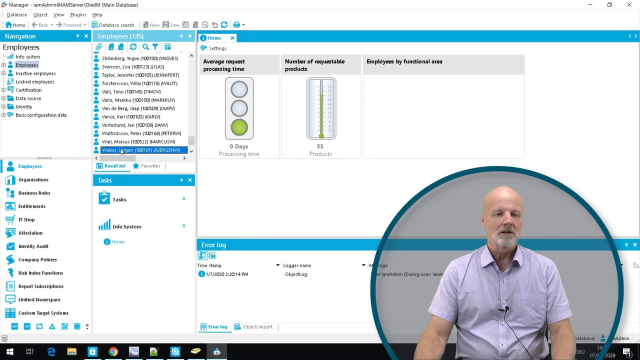Click the filter funnel icon in Employees list

155,47
